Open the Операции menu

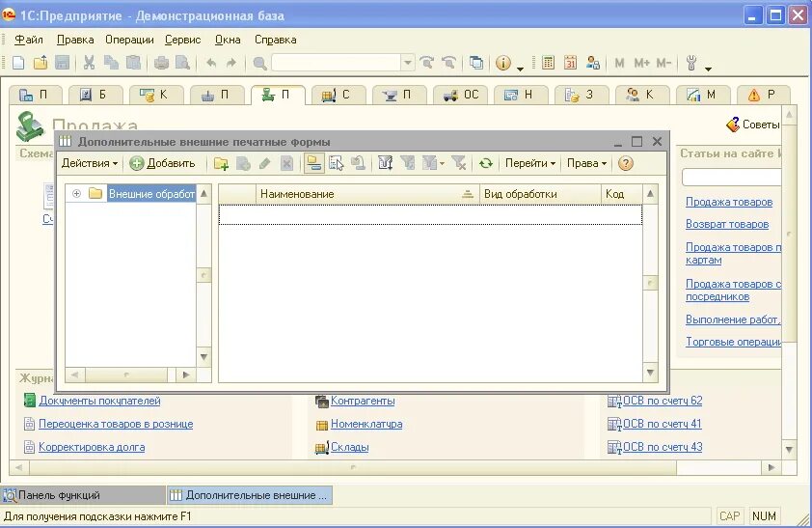[x=129, y=40]
